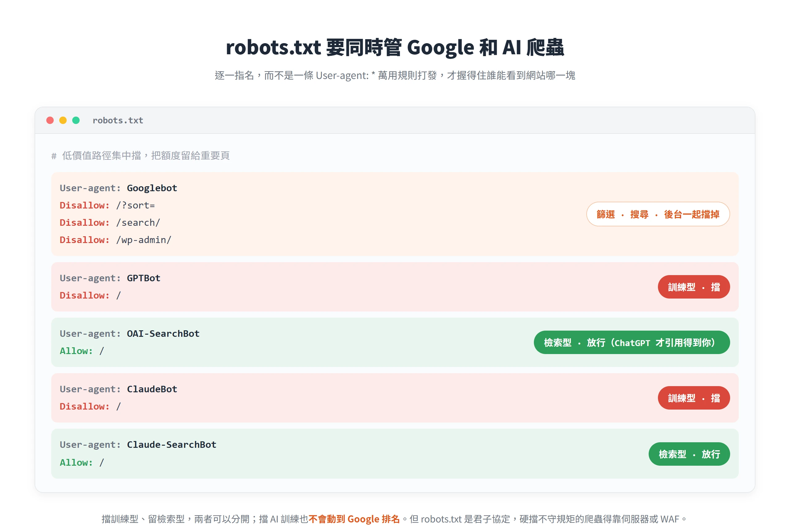Viewport: 790px width, 532px height.
Task: Select the User-agent: Claude-SearchBot line
Action: (x=138, y=445)
